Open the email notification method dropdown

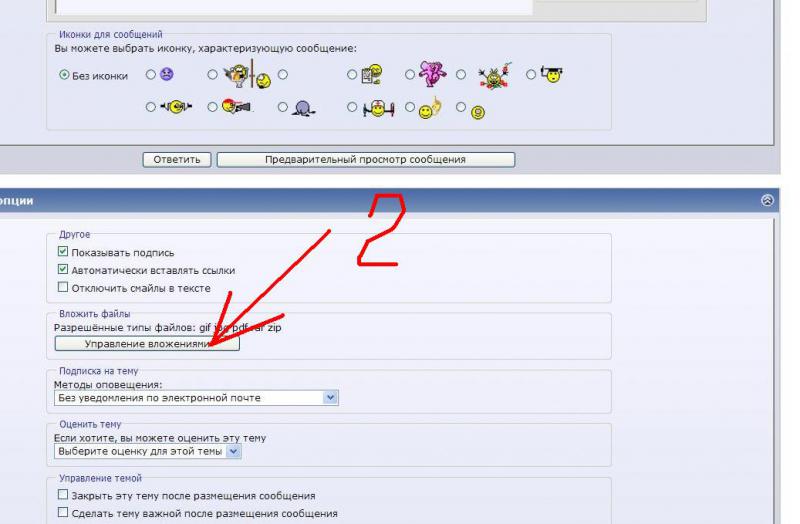point(332,398)
